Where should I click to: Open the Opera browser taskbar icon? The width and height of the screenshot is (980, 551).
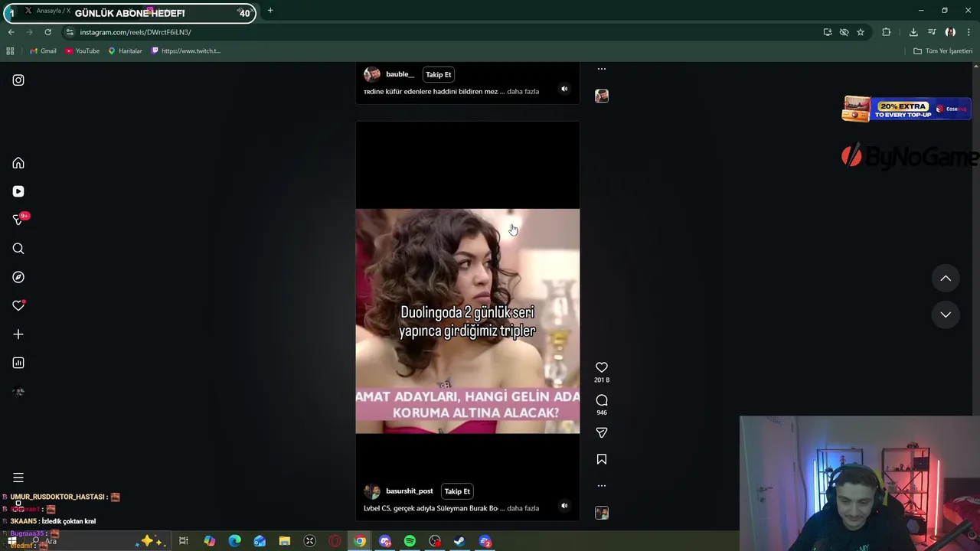click(335, 541)
